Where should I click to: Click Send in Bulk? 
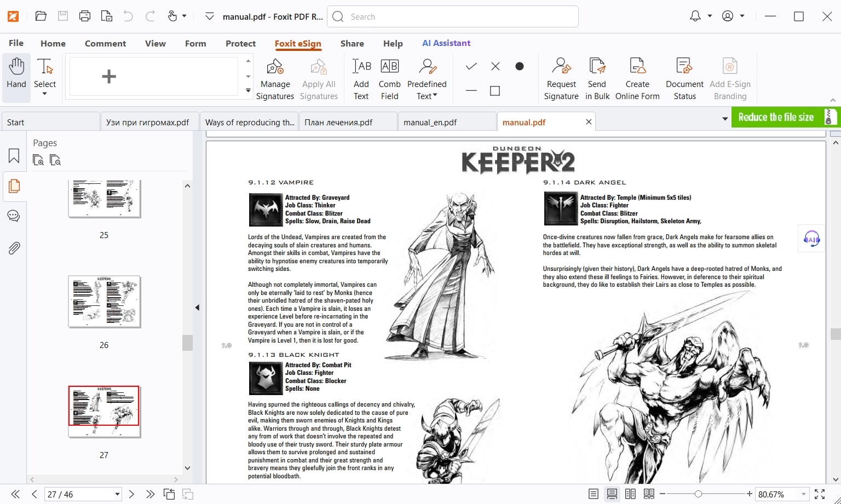tap(597, 79)
